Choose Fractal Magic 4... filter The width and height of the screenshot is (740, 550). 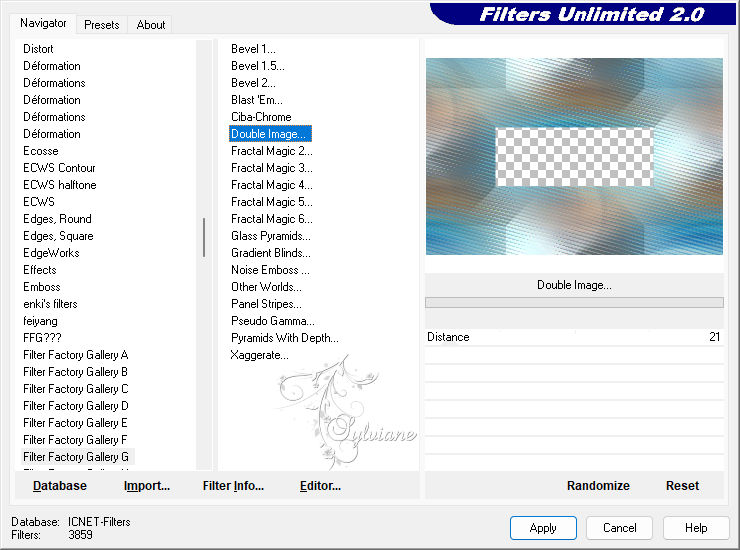[x=271, y=185]
